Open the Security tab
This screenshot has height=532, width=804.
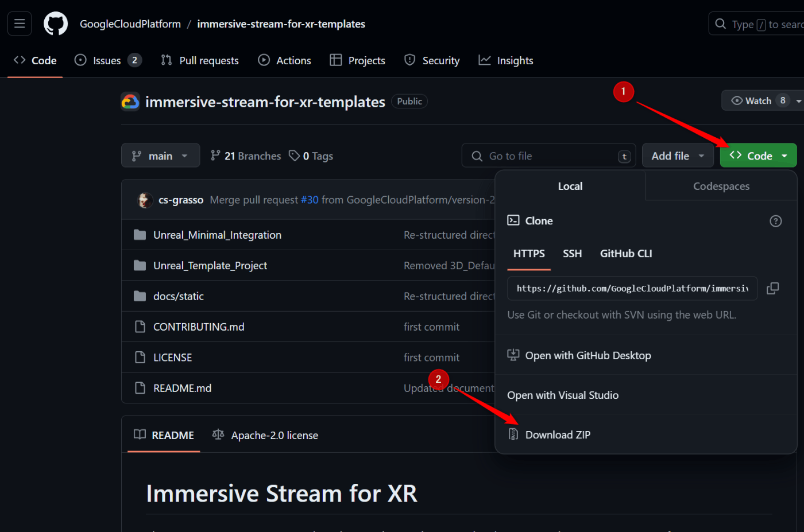click(x=432, y=60)
